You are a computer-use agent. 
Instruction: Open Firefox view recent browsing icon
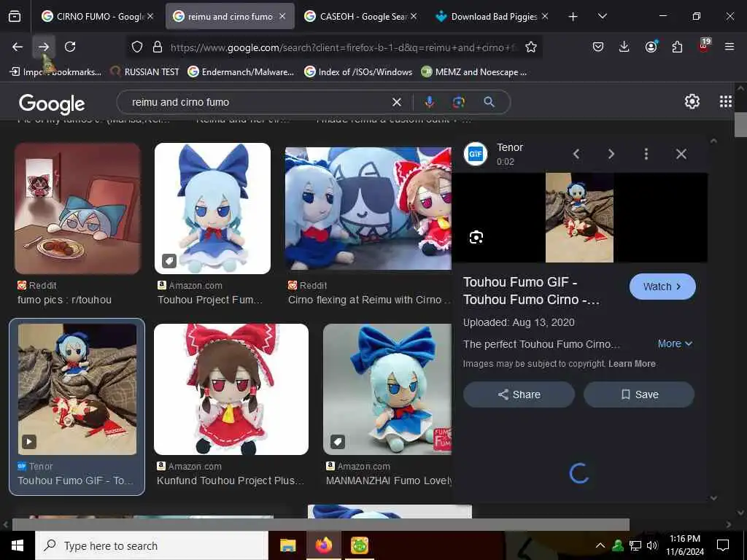click(x=15, y=17)
